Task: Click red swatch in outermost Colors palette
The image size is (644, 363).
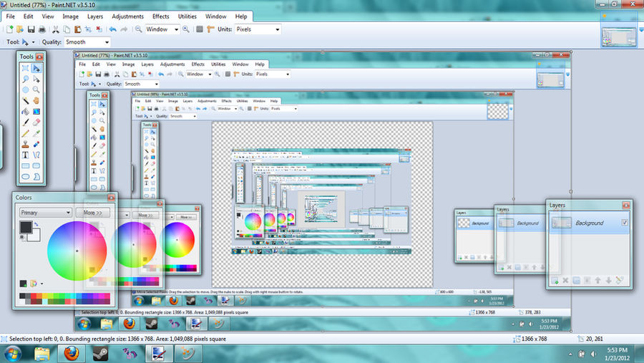Action: pos(34,296)
